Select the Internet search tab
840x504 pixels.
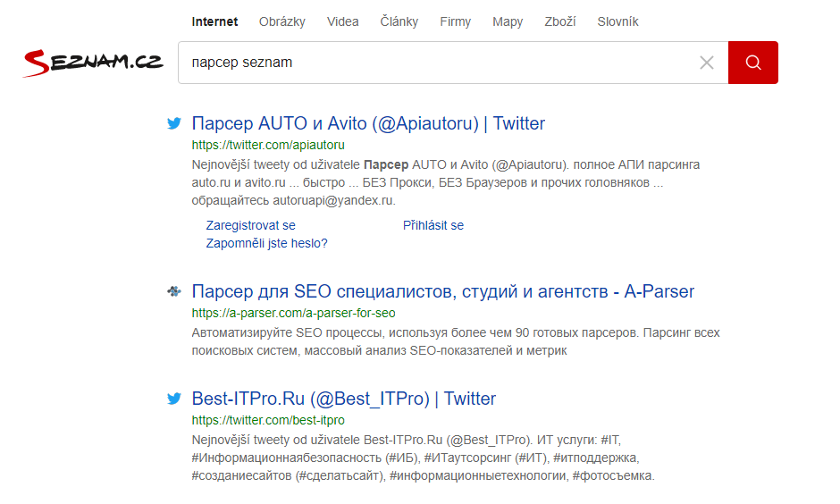214,22
